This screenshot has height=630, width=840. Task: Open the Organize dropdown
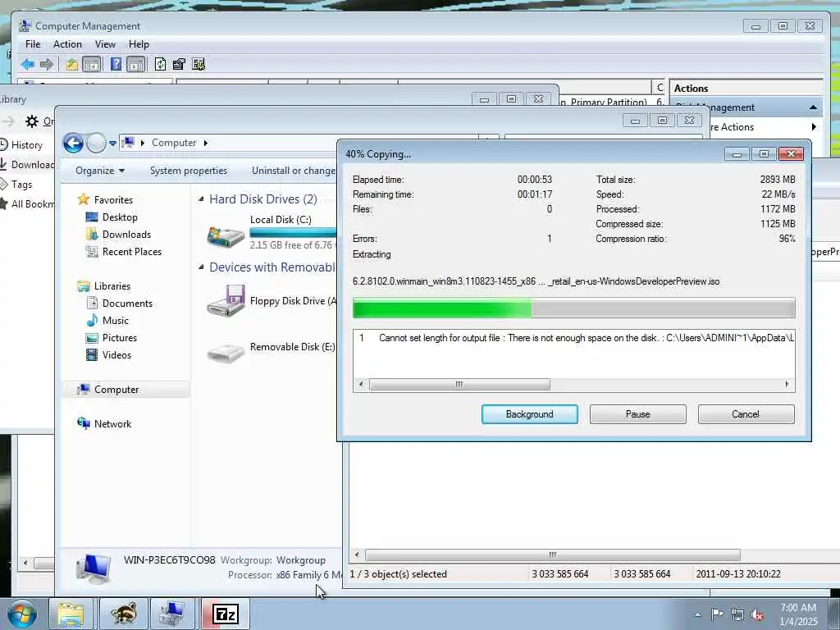[100, 171]
